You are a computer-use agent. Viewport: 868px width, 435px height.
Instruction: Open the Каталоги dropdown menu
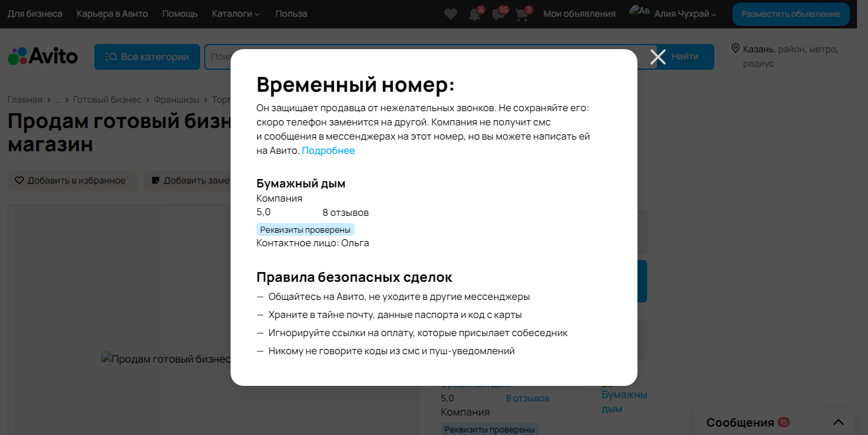click(236, 14)
